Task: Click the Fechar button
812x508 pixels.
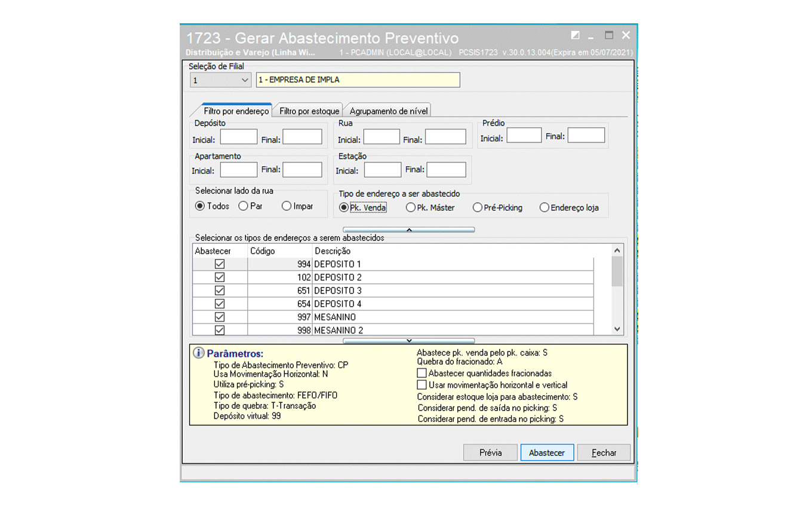Action: (604, 452)
